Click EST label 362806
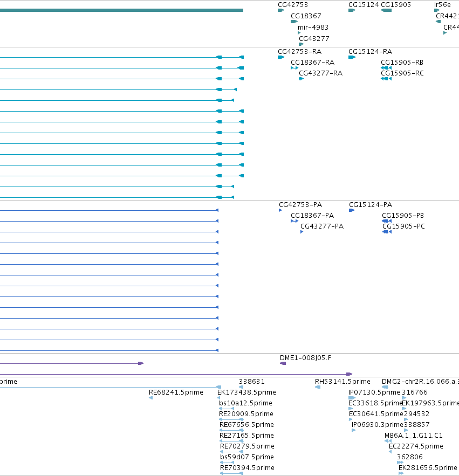 (x=410, y=457)
